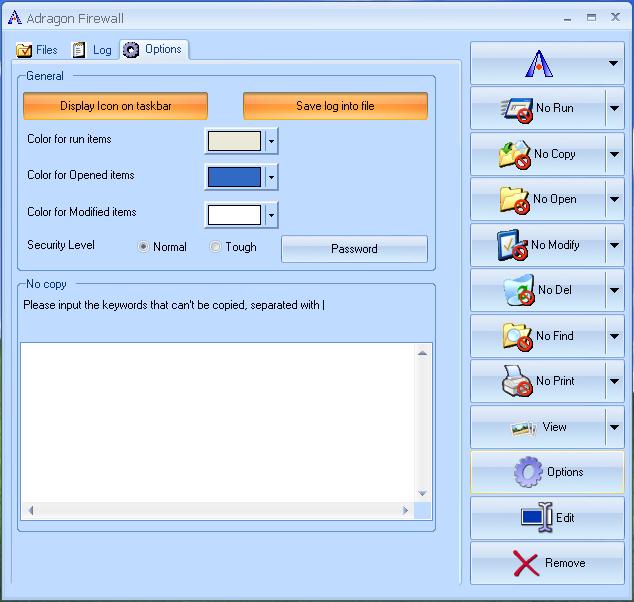Screen dimensions: 634x602
Task: Select the Tough security level
Action: pyautogui.click(x=215, y=246)
